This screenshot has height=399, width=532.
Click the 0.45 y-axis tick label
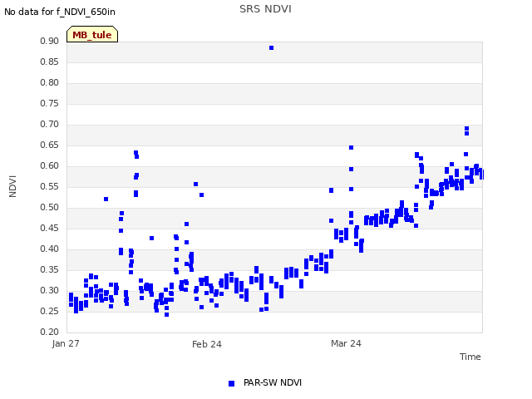pos(50,228)
